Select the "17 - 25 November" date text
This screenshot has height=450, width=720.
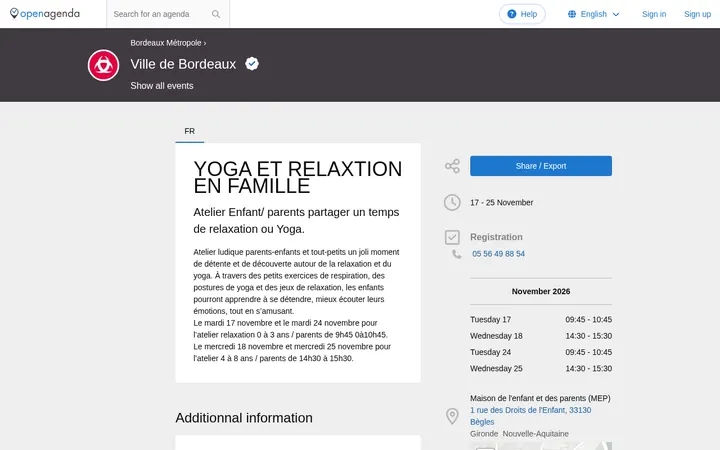coord(501,202)
